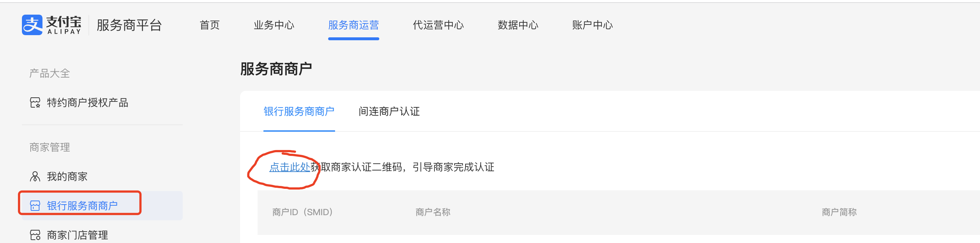Click the Alipay logo icon
Viewport: 980px width, 243px height.
[x=32, y=25]
